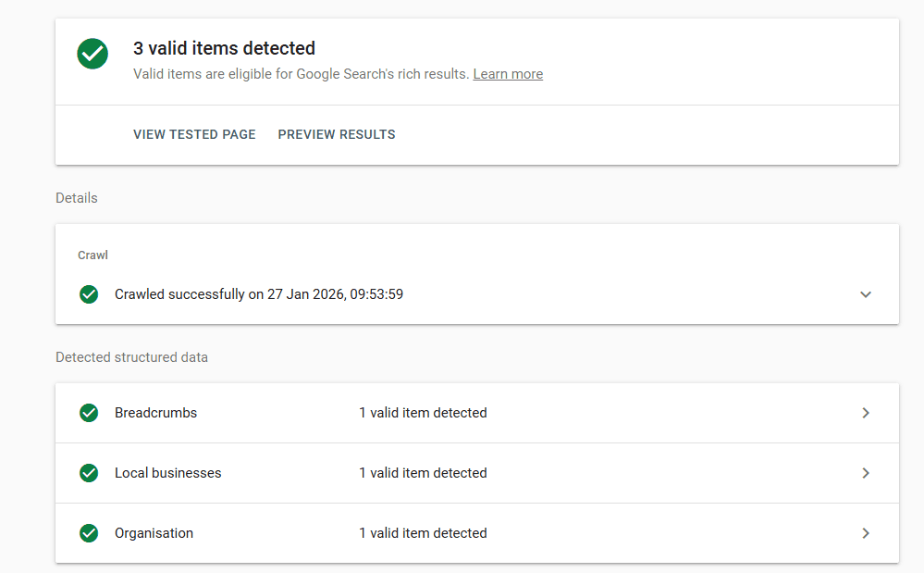Expand the Crawl details chevron
Image resolution: width=924 pixels, height=573 pixels.
[x=866, y=294]
